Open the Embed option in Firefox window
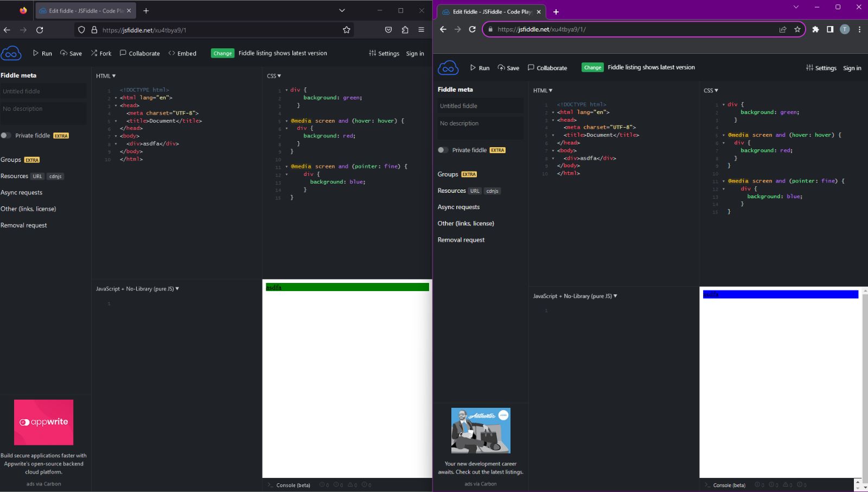 pos(182,53)
